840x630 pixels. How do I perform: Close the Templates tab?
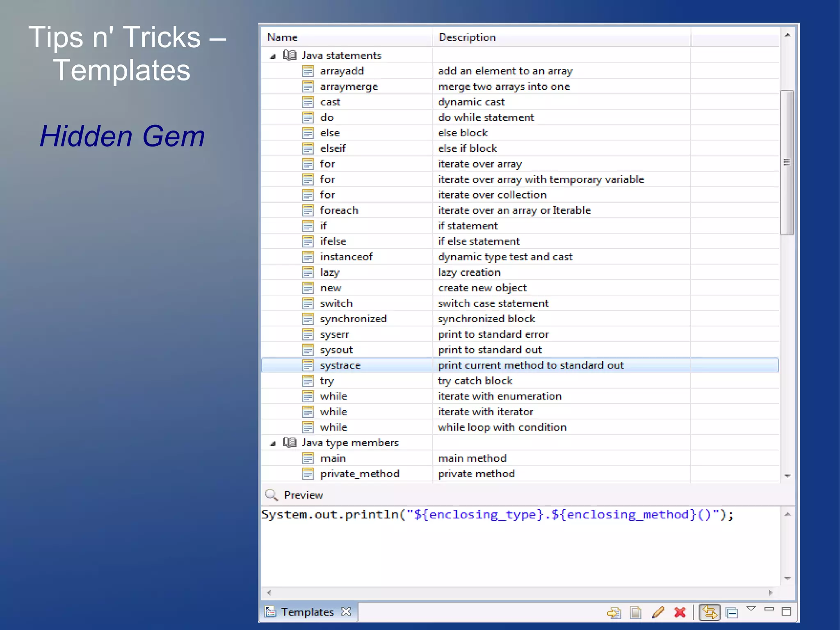pos(346,612)
